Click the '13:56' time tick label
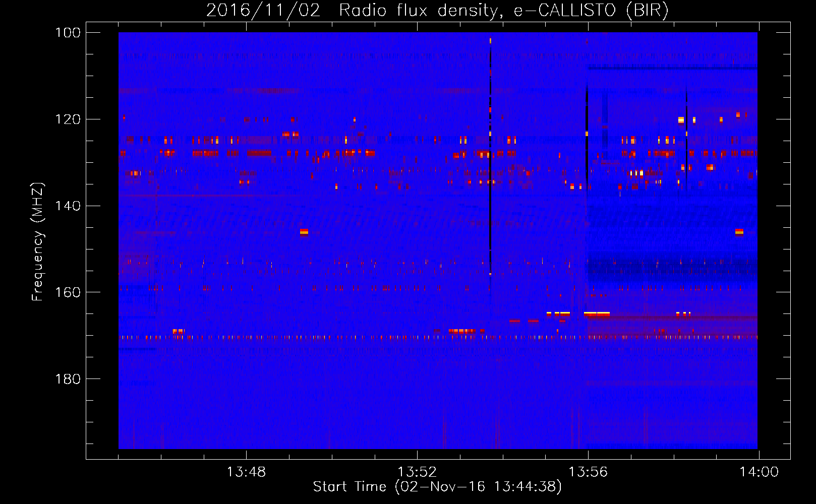This screenshot has width=816, height=504. click(588, 472)
